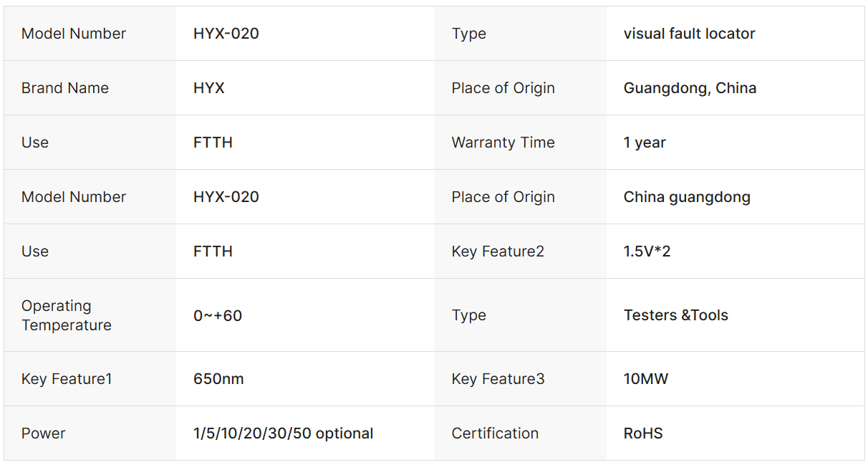The width and height of the screenshot is (868, 465).
Task: Select the 650nm value
Action: [x=218, y=379]
